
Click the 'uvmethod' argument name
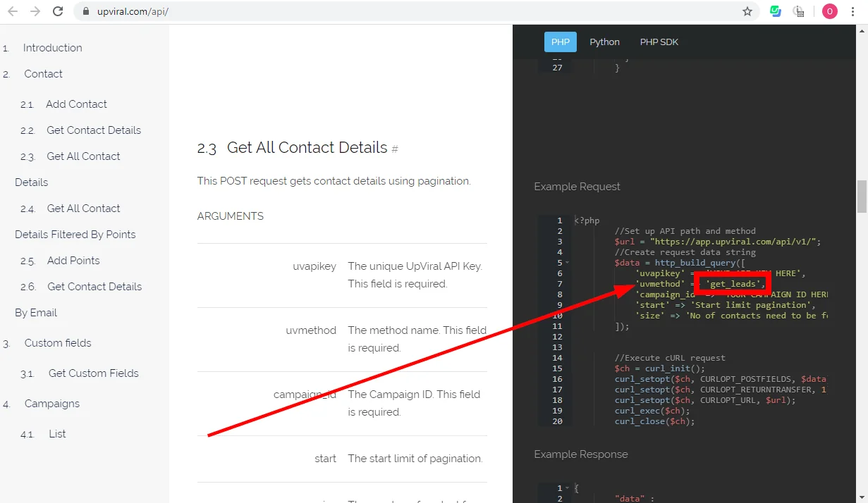tap(311, 330)
